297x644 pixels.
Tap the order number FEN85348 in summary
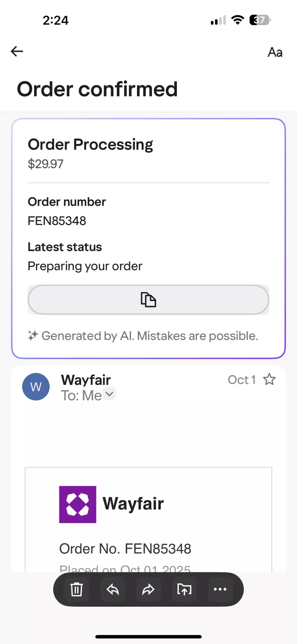(57, 221)
